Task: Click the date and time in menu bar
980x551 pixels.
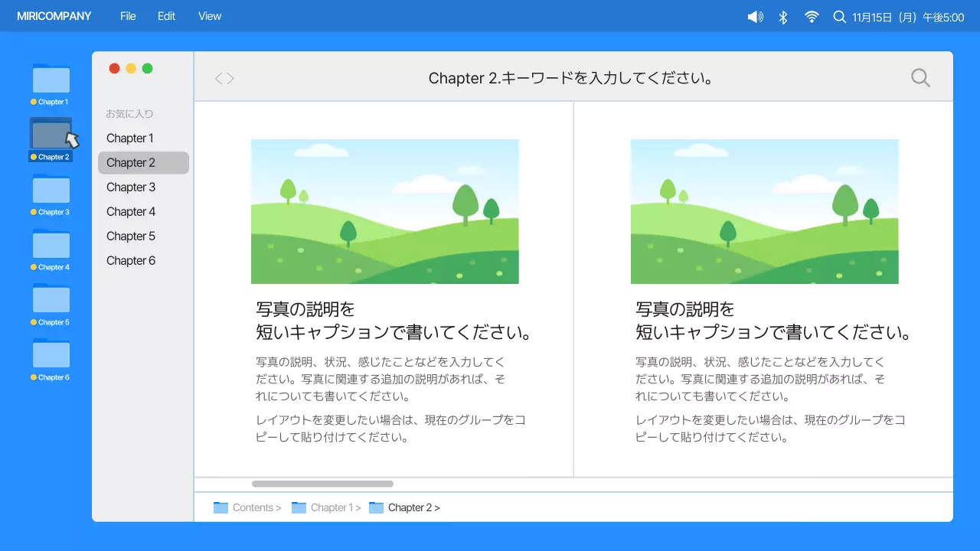Action: click(900, 16)
